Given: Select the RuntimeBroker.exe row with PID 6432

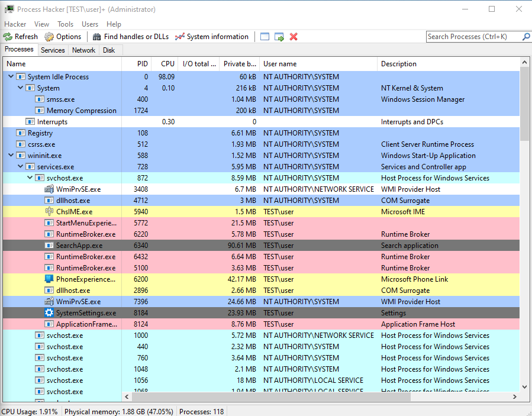Looking at the screenshot, I should pos(261,256).
